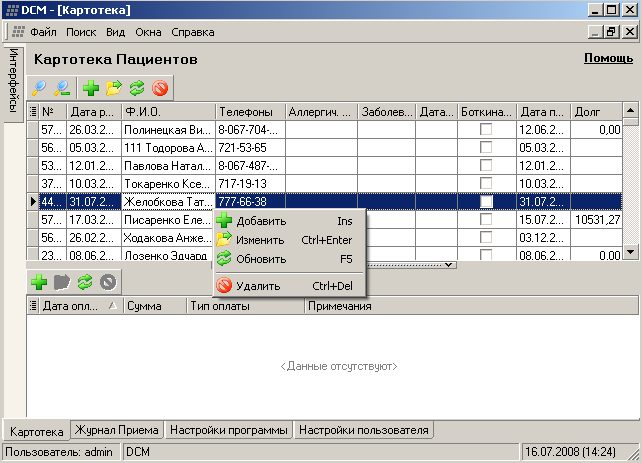642x463 pixels.
Task: Click the green plus add patient icon
Action: pyautogui.click(x=91, y=88)
